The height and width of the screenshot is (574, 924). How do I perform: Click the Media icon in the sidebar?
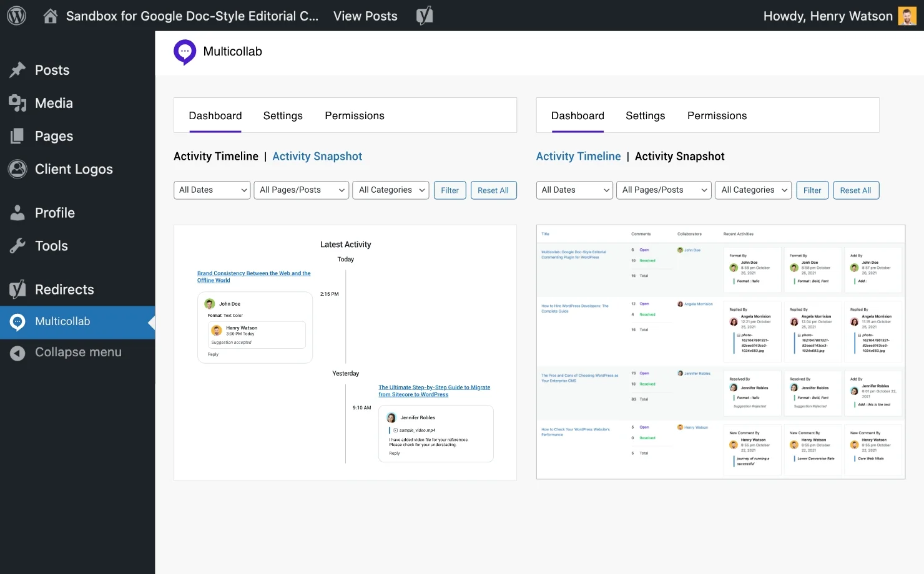[x=17, y=103]
